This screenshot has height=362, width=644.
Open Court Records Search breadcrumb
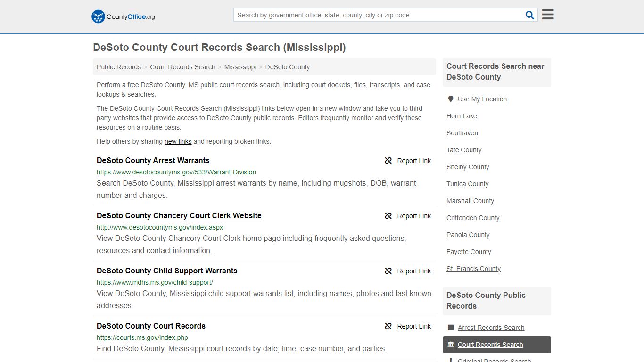pos(182,67)
